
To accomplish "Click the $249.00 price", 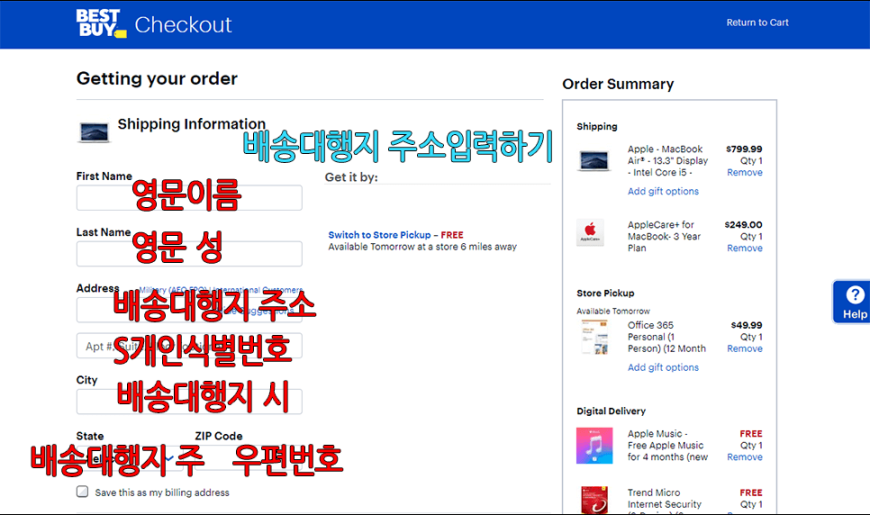I will click(x=743, y=225).
